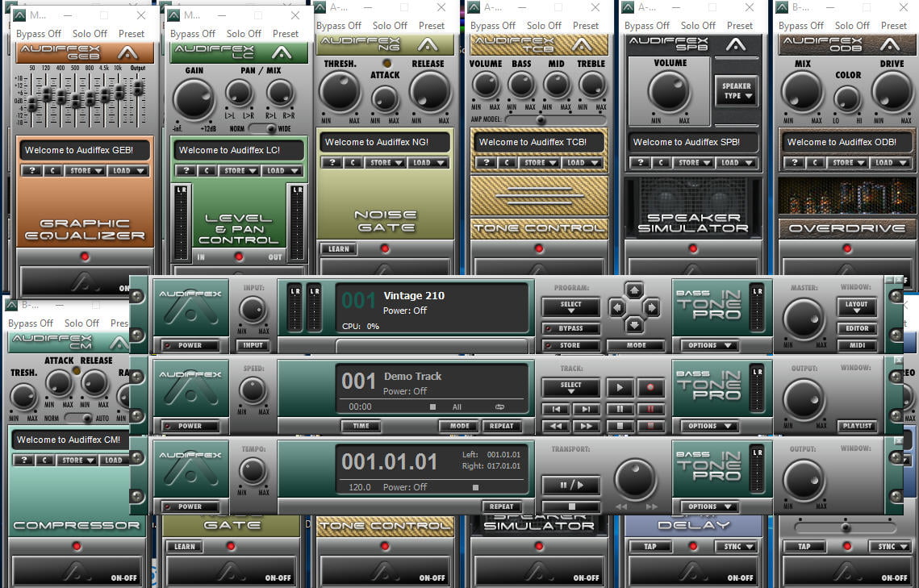Toggle REPEAT in the Demo Track rack

pyautogui.click(x=501, y=426)
